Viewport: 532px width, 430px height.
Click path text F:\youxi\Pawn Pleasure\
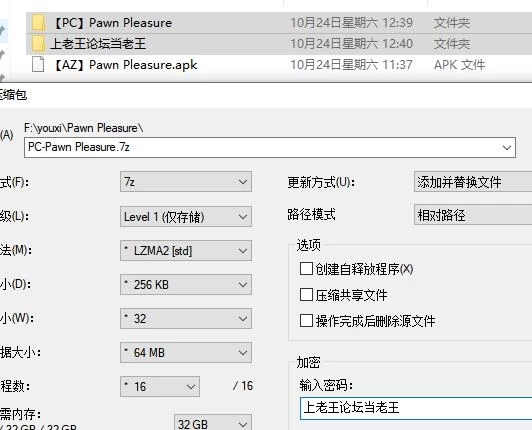pyautogui.click(x=84, y=128)
